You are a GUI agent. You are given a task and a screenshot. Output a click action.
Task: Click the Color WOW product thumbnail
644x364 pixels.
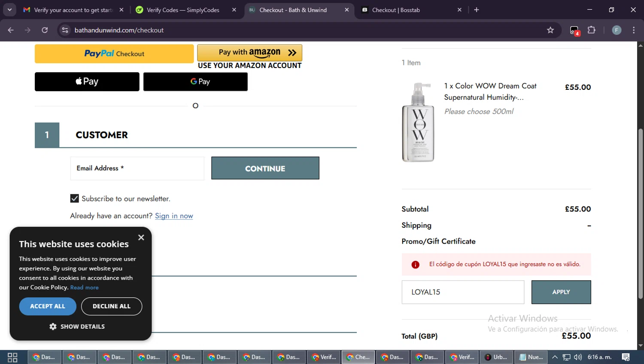419,122
